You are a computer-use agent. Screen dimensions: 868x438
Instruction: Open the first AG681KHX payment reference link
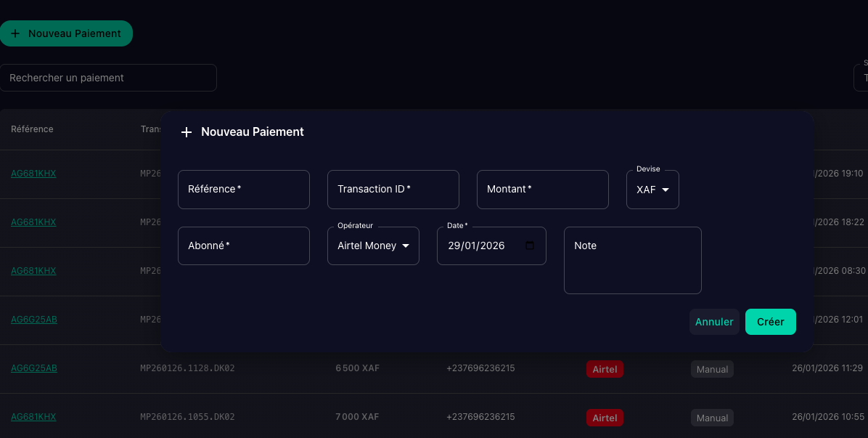(x=33, y=174)
